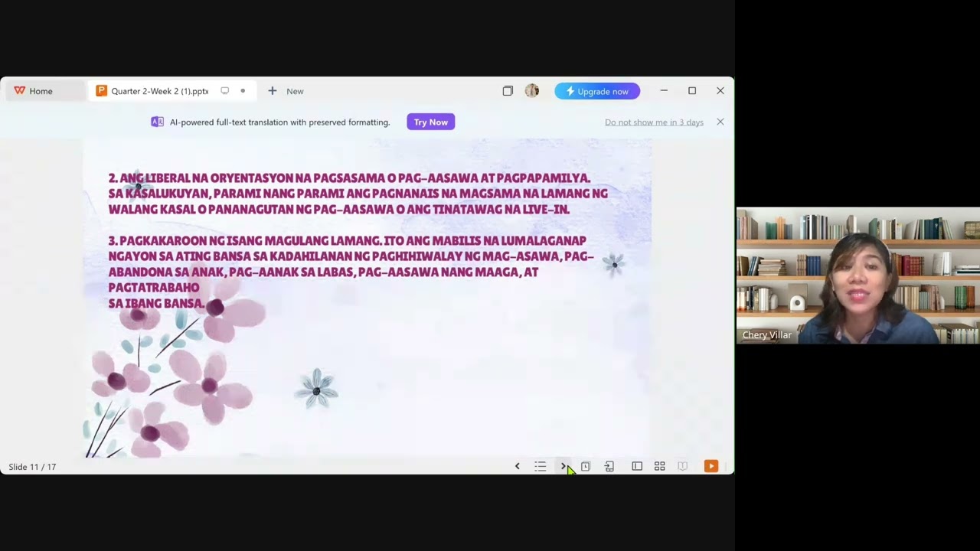The height and width of the screenshot is (551, 980).
Task: Open the reading view book icon
Action: (683, 466)
